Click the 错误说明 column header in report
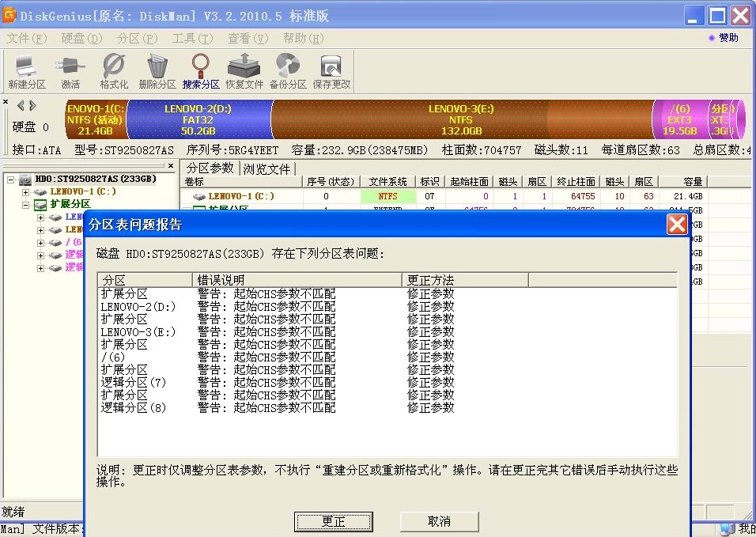 click(x=297, y=280)
